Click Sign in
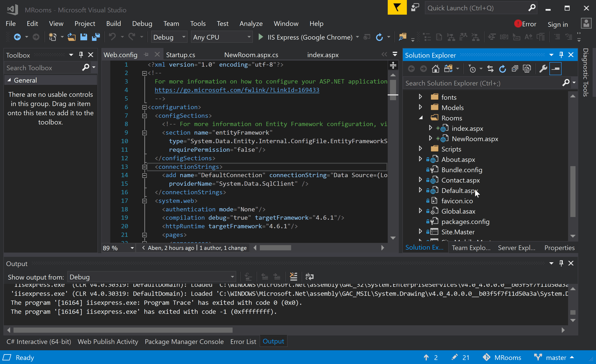Screen dimensions: 596x364 coord(557,24)
